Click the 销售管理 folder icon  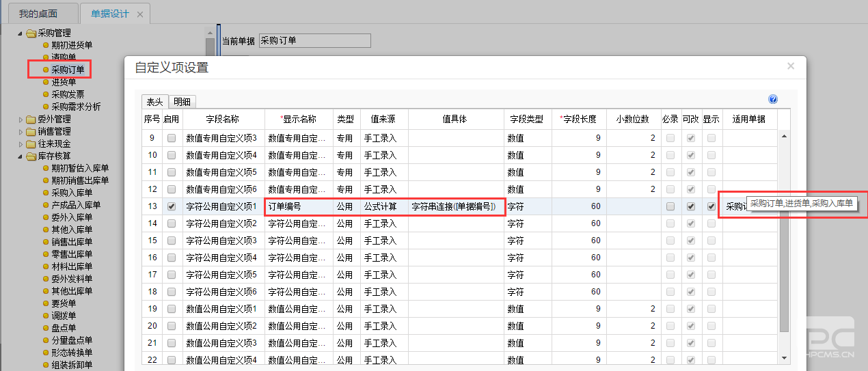pos(31,131)
